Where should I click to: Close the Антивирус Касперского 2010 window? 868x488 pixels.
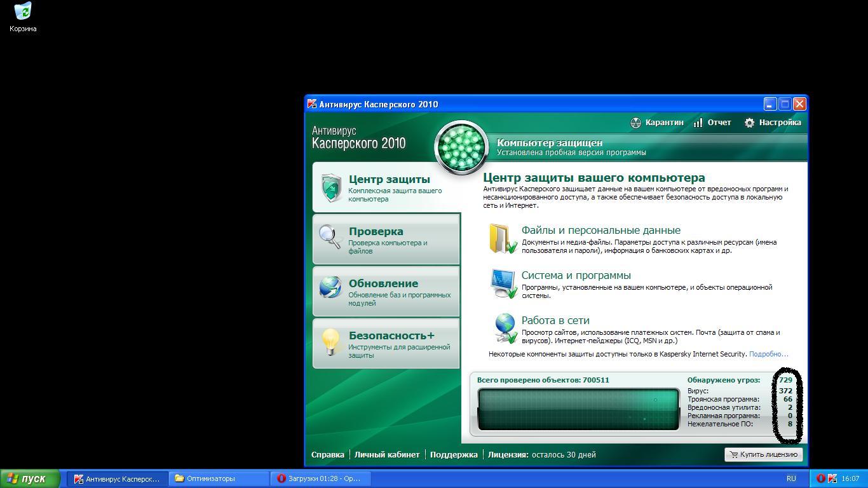tap(799, 104)
